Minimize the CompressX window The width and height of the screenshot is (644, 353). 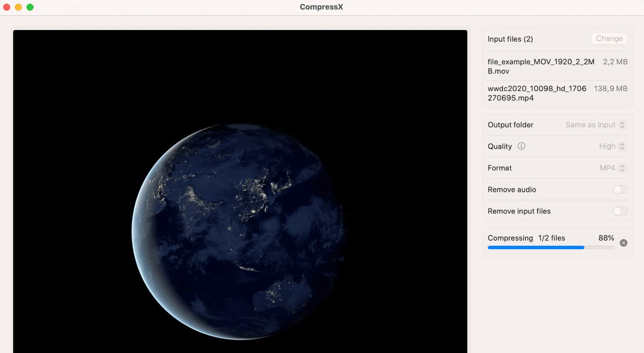(x=18, y=7)
